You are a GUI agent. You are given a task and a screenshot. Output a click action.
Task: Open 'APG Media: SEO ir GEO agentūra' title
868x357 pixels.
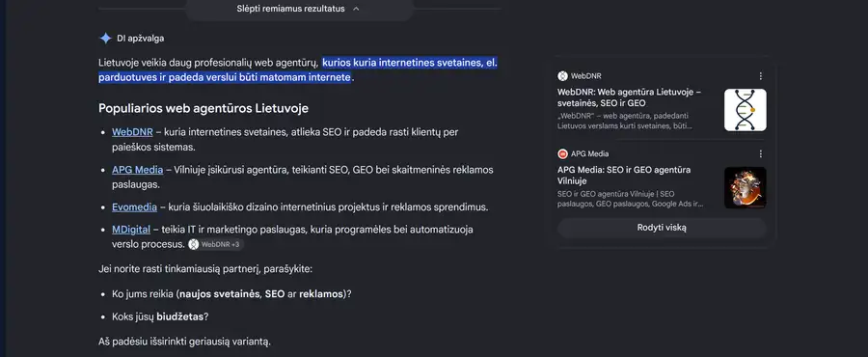point(624,175)
